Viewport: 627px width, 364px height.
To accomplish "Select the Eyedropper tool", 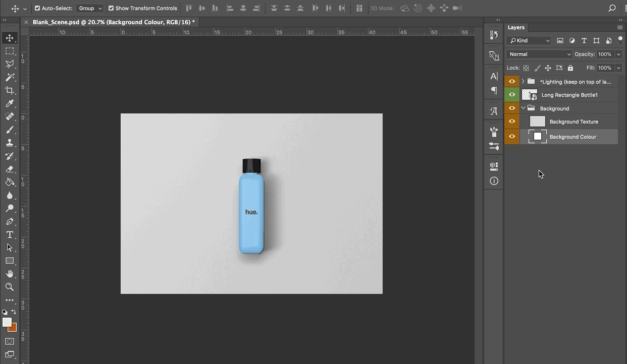I will (10, 104).
